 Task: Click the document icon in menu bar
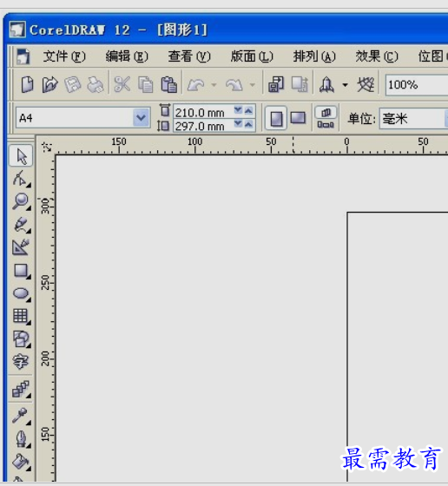tap(23, 56)
